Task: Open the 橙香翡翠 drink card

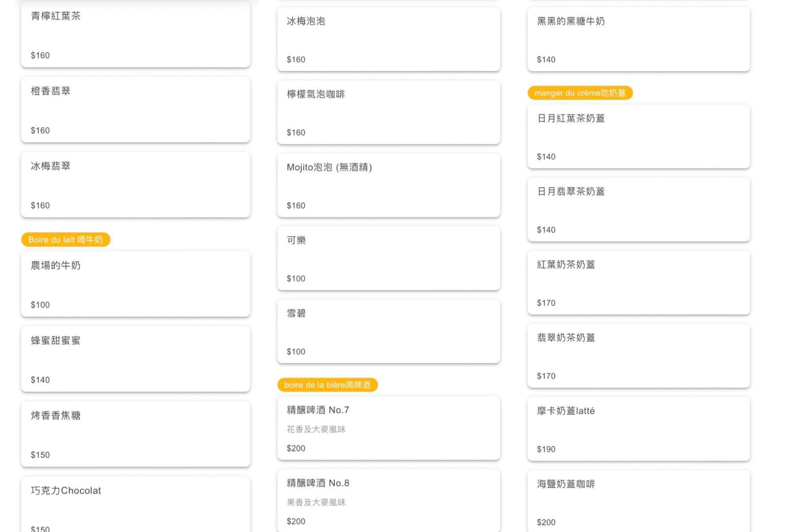Action: point(136,110)
